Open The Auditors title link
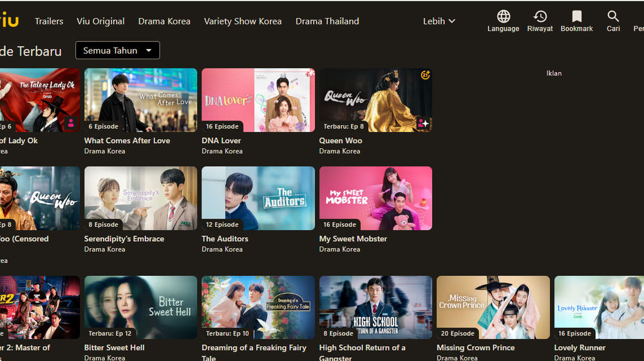This screenshot has height=361, width=644. tap(225, 239)
